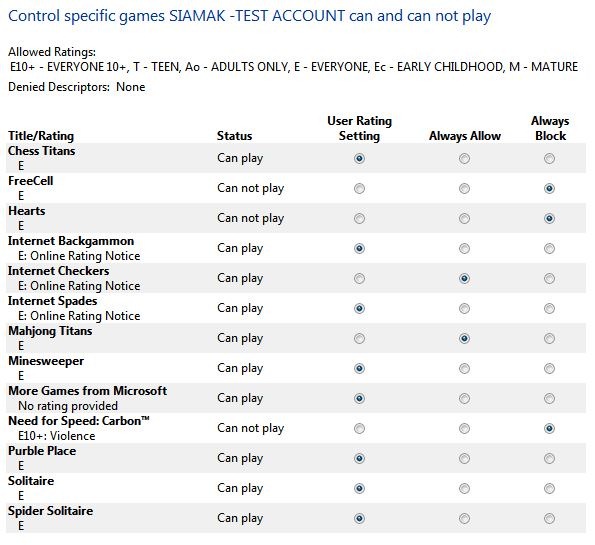Set Spider Solitaire to Always Block
The image size is (595, 545).
click(x=549, y=518)
